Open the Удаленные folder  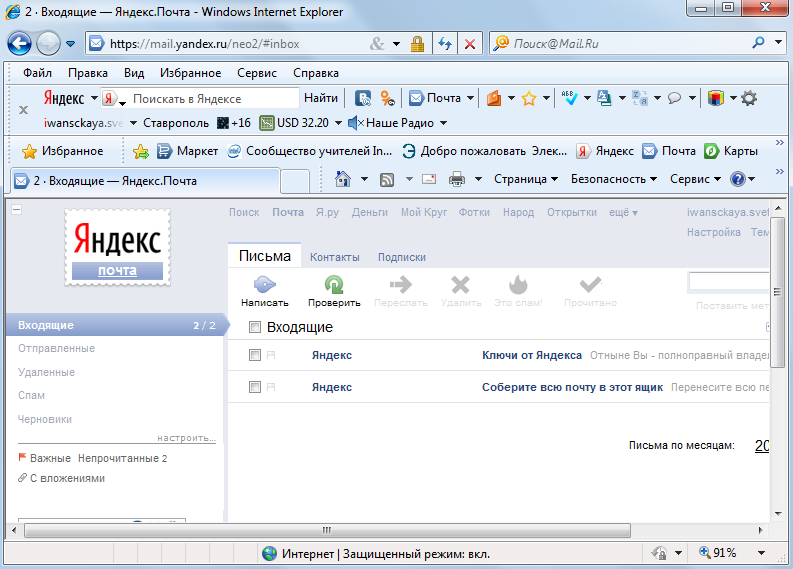[47, 372]
